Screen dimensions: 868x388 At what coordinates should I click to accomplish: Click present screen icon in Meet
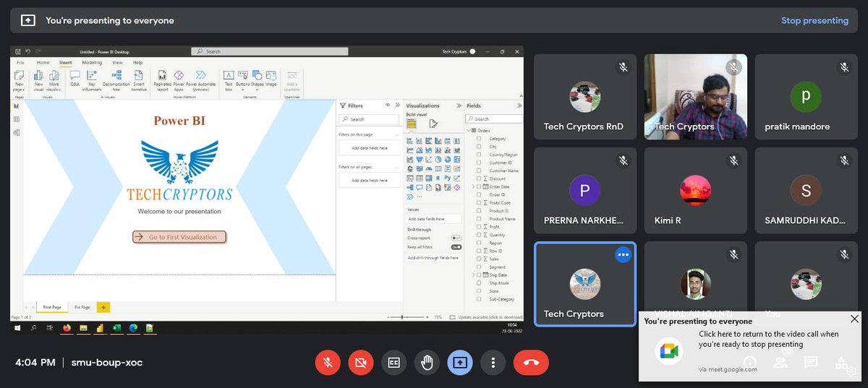click(460, 363)
